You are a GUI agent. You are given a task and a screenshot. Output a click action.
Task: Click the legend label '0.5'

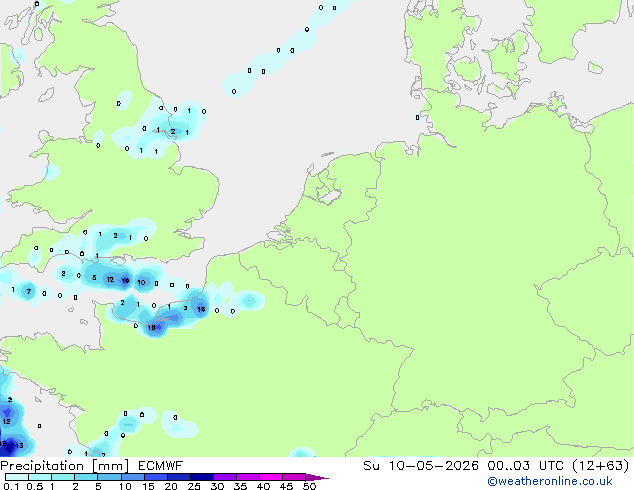[x=35, y=486]
